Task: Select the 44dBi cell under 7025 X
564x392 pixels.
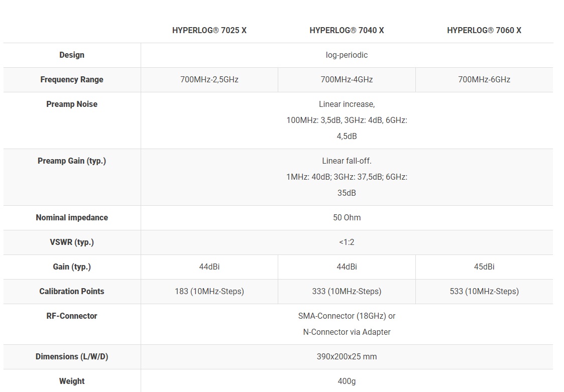Action: click(x=209, y=267)
